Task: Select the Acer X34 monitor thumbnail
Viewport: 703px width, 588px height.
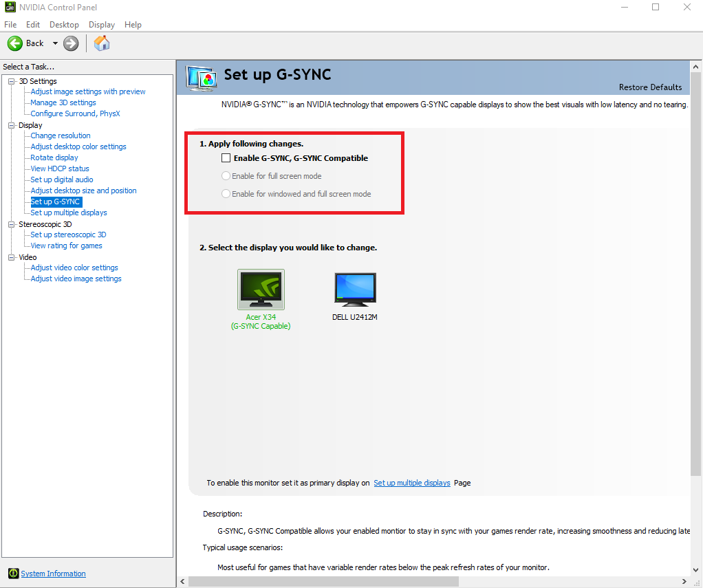Action: tap(261, 289)
